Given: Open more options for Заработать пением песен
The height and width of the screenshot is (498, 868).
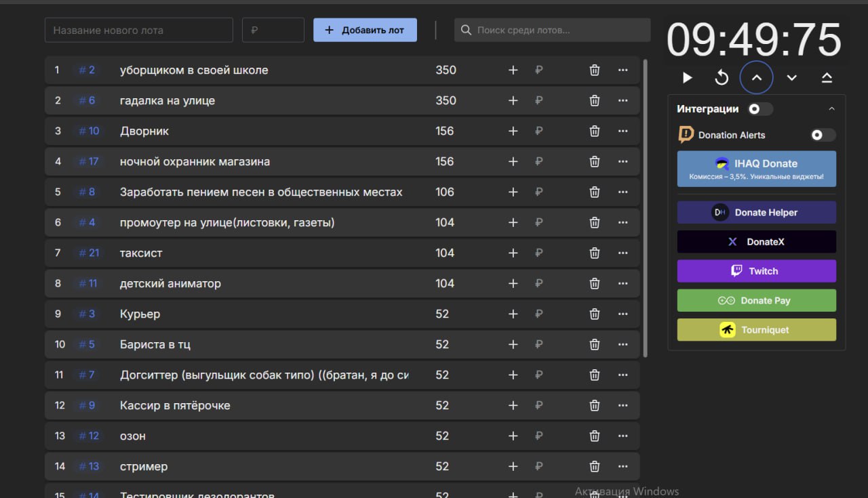Looking at the screenshot, I should point(623,192).
